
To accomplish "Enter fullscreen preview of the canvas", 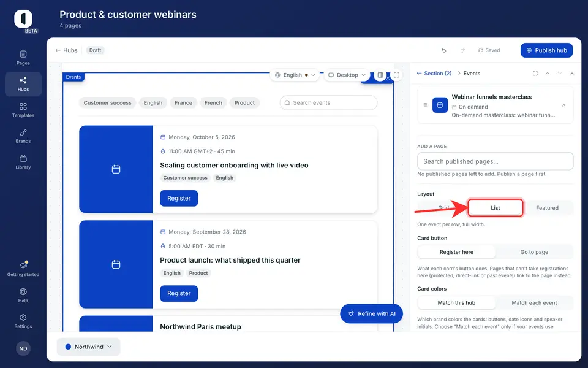I will [x=396, y=75].
